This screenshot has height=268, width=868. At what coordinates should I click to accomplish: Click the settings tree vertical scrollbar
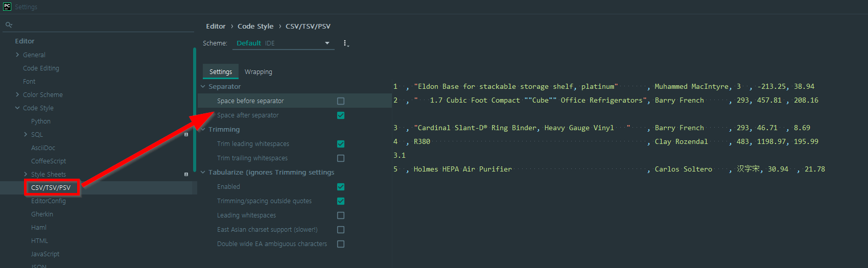[x=195, y=110]
